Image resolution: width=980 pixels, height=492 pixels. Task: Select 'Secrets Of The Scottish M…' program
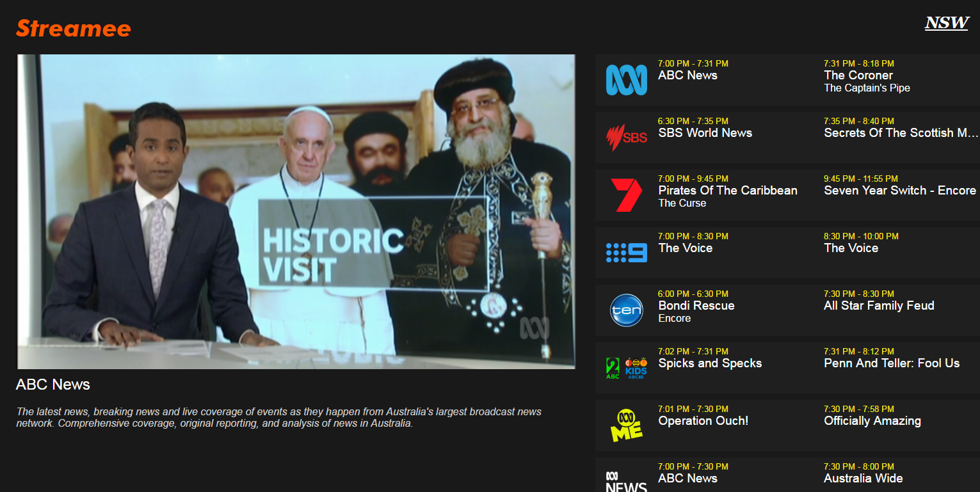[x=901, y=133]
